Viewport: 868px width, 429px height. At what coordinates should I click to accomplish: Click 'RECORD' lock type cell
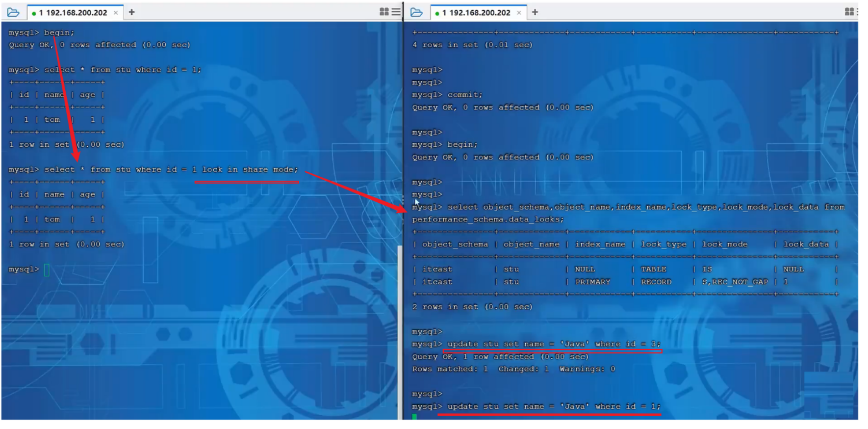(x=656, y=282)
